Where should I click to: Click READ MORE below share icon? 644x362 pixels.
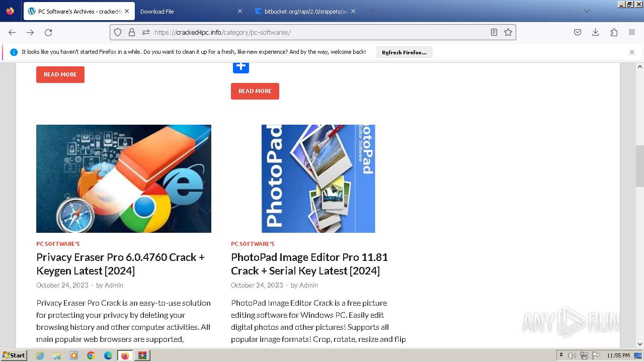pos(255,91)
